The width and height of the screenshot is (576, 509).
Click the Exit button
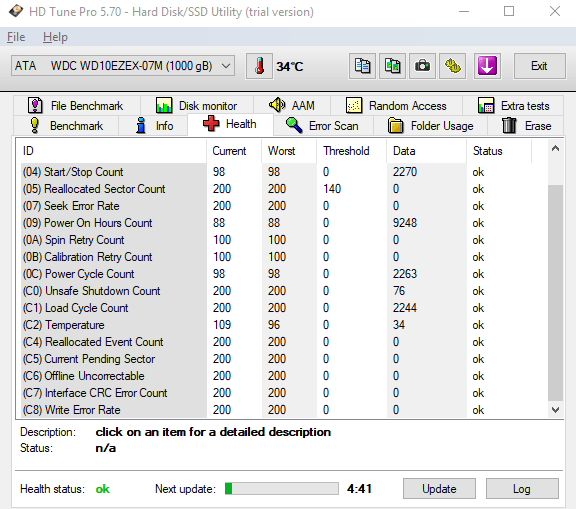539,66
